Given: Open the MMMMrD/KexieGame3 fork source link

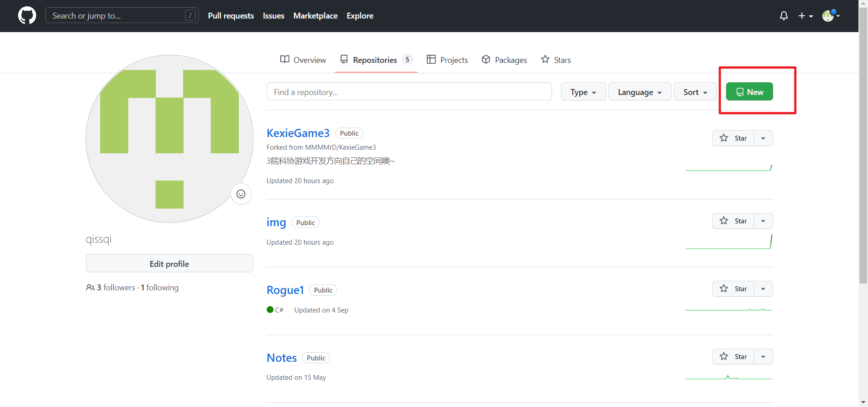Looking at the screenshot, I should click(x=340, y=147).
